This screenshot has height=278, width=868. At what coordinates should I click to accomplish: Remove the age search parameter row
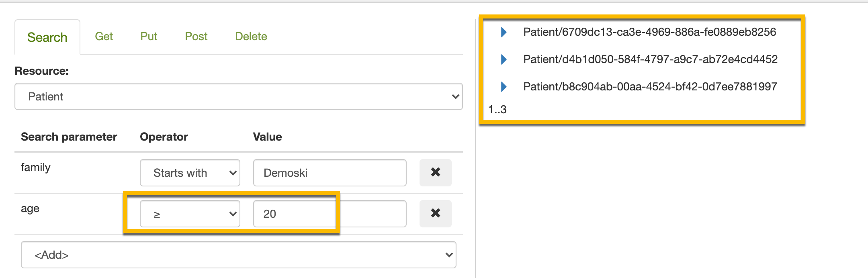point(435,214)
